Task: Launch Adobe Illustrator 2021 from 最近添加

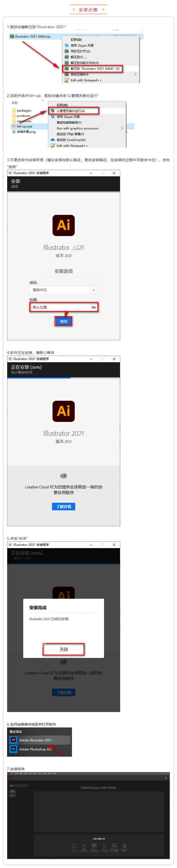Action: pyautogui.click(x=40, y=740)
